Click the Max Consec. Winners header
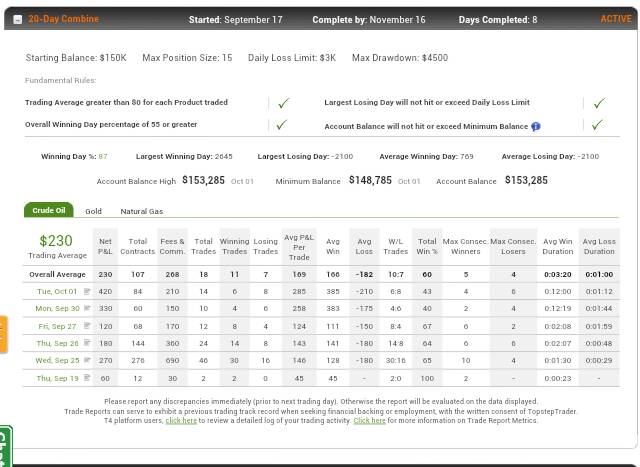 465,247
